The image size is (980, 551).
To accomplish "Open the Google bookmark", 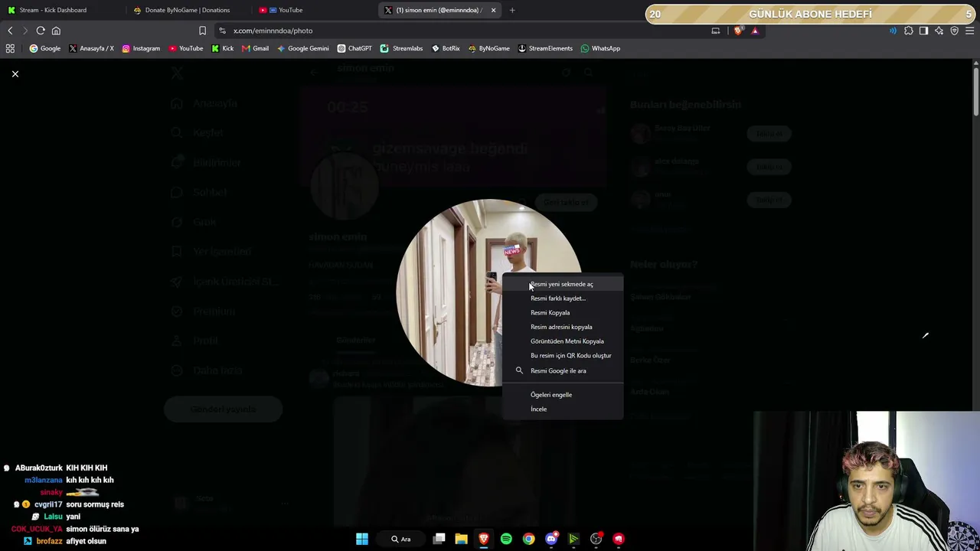I will [x=45, y=48].
